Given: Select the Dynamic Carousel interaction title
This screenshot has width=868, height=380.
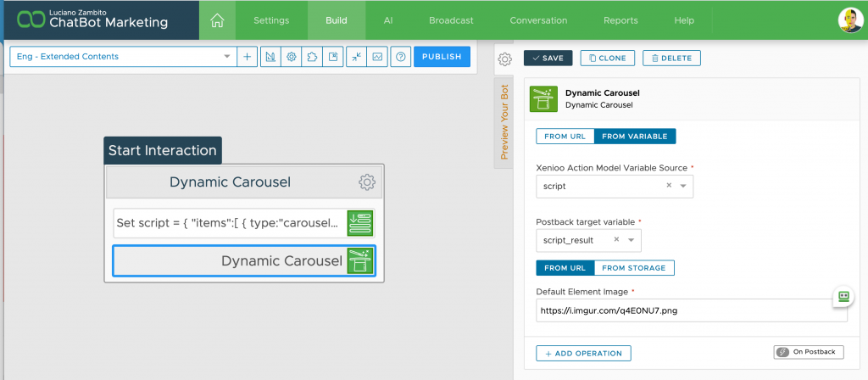Looking at the screenshot, I should tap(230, 182).
